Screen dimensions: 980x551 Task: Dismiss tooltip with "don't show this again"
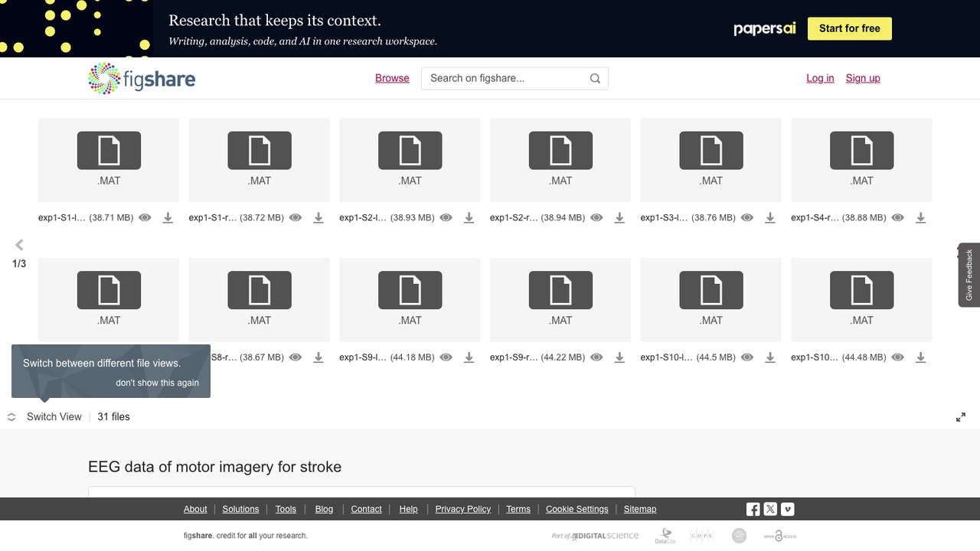(x=157, y=383)
